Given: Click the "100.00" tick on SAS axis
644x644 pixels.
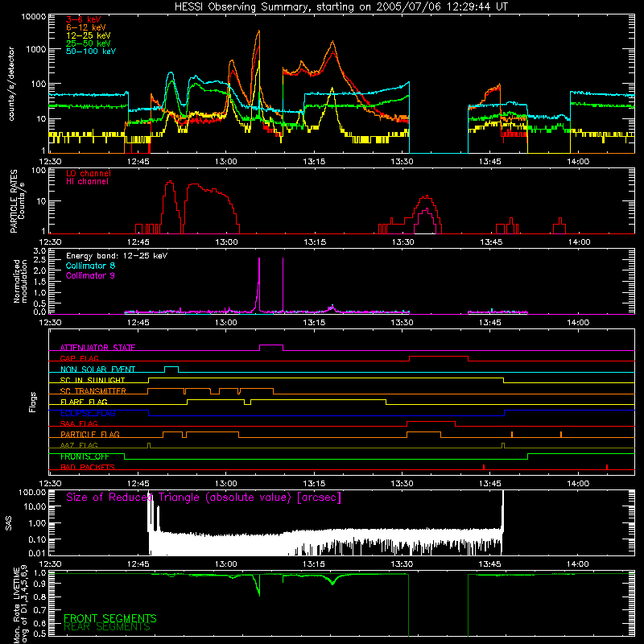Looking at the screenshot, I should (32, 493).
